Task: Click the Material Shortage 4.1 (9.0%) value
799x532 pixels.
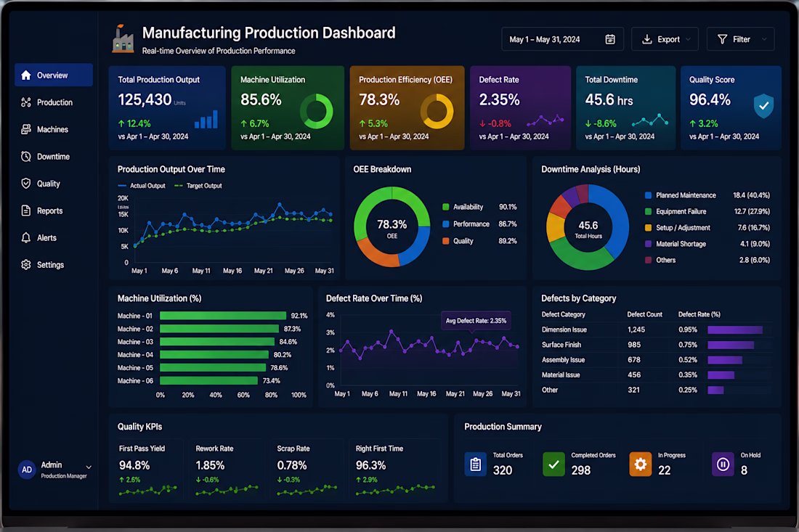Action: [x=755, y=244]
